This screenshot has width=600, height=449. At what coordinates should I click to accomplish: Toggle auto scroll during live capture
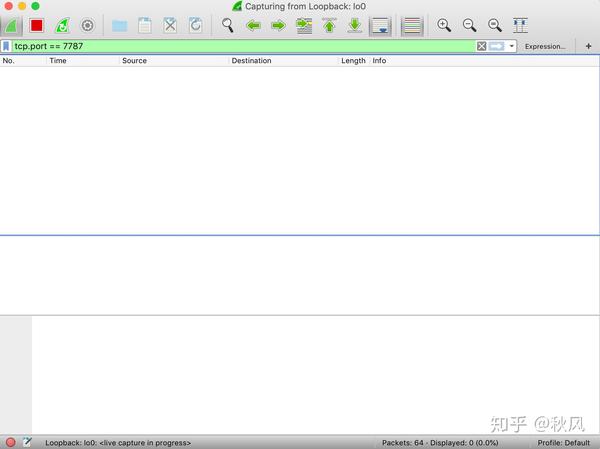(x=380, y=26)
